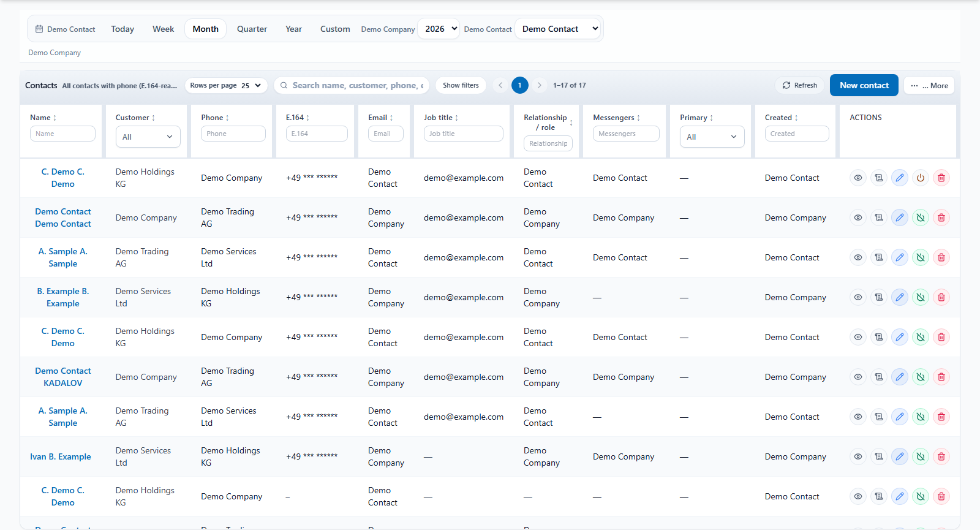980x530 pixels.
Task: View details of B. Example B. Example
Action: click(858, 297)
